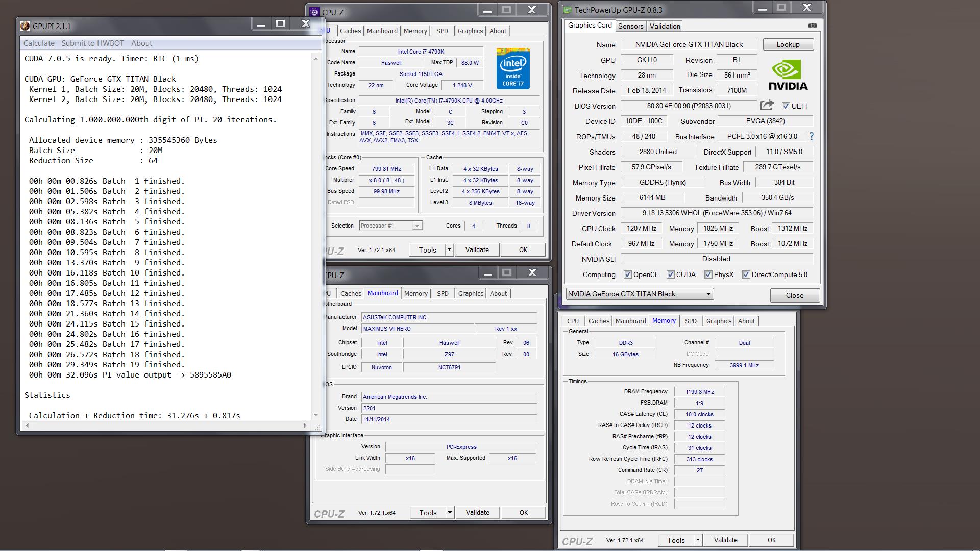This screenshot has width=980, height=551.
Task: Open the GPU selection dropdown in GPU-Z
Action: click(x=640, y=294)
